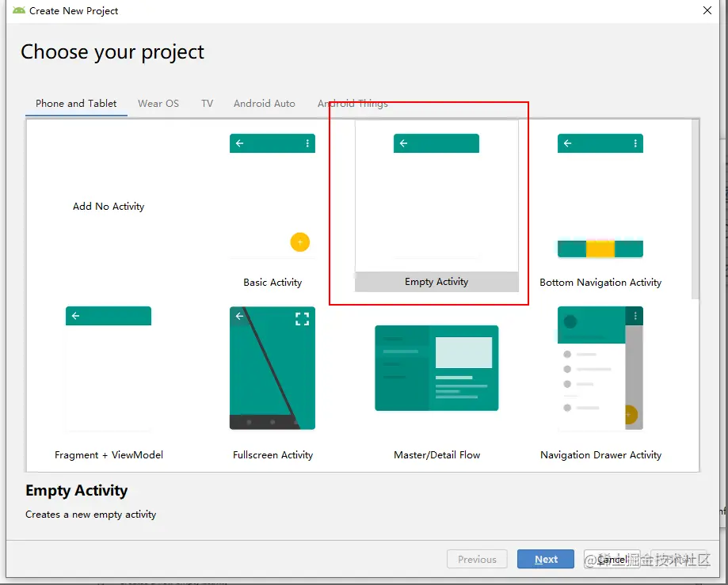
Task: Select the Basic Activity thumbnail
Action: coord(273,196)
